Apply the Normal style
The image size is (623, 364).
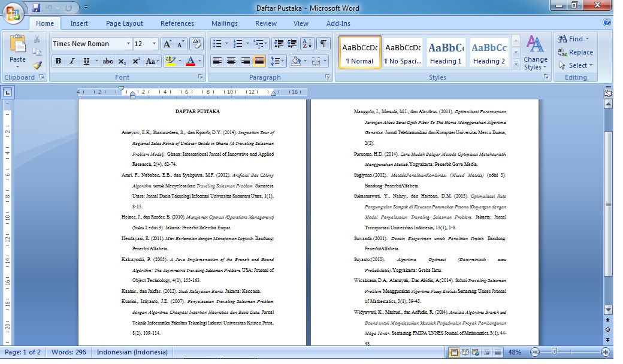(359, 53)
